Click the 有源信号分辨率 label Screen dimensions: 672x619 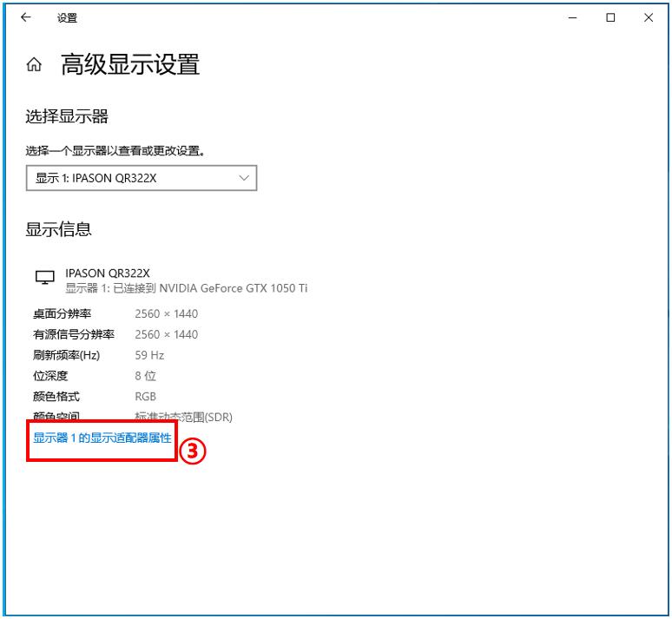[x=72, y=334]
